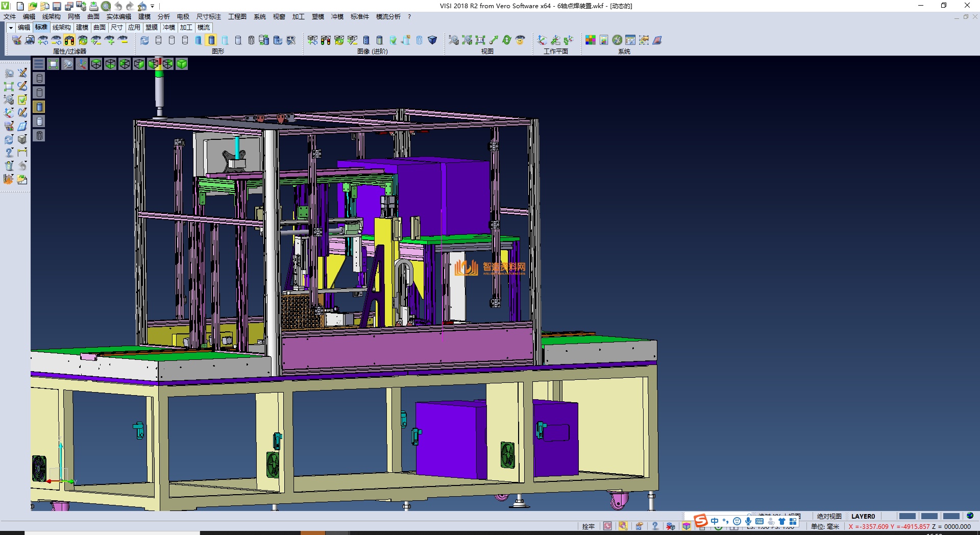
Task: Click the first blue color box in status bar
Action: [x=907, y=516]
